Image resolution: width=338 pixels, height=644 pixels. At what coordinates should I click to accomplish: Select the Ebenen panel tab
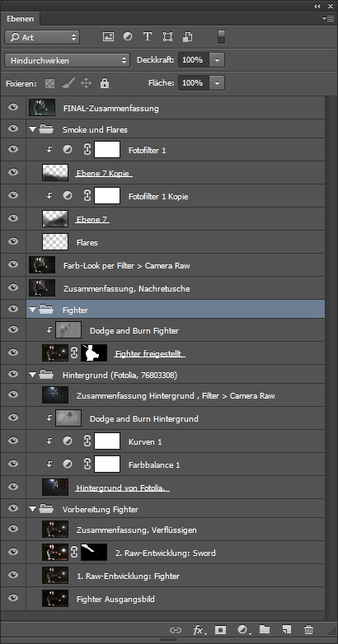(x=20, y=19)
